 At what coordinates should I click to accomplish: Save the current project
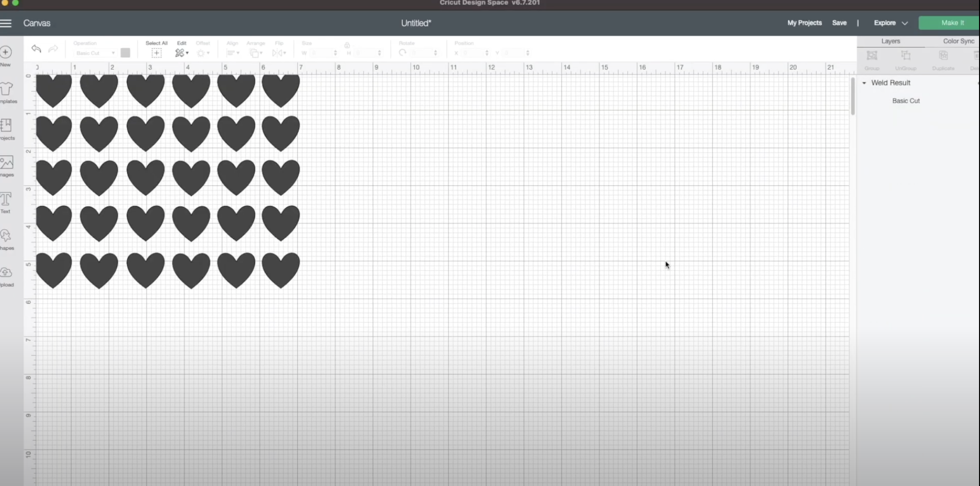coord(839,23)
